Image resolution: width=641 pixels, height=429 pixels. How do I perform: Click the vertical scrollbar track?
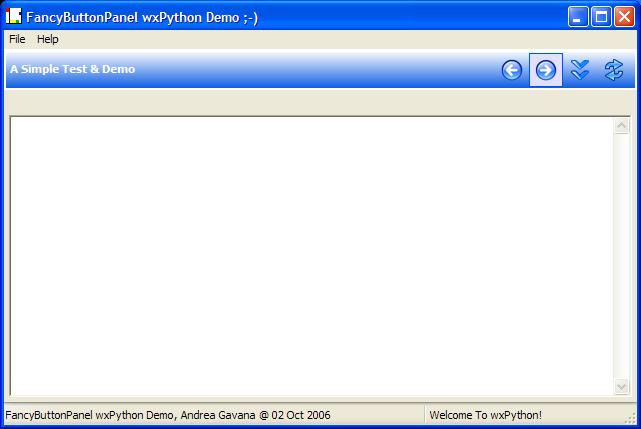click(x=621, y=256)
